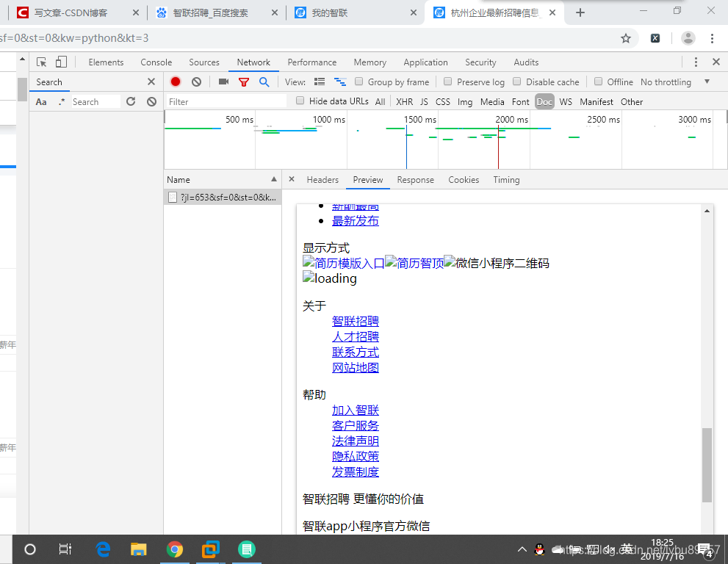This screenshot has width=728, height=564.
Task: Check Hide data URLs option
Action: [x=300, y=101]
